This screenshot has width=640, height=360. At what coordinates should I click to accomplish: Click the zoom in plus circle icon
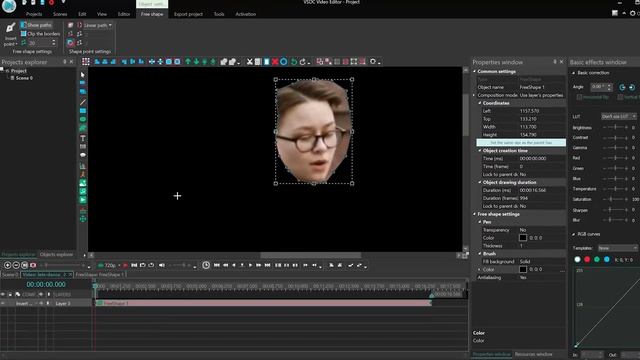tap(7, 265)
